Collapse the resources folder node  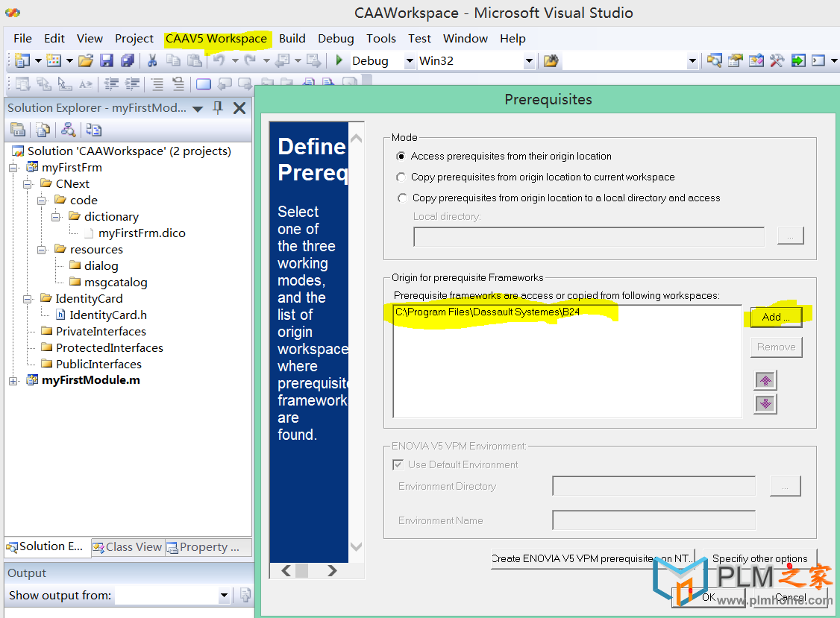[x=42, y=250]
